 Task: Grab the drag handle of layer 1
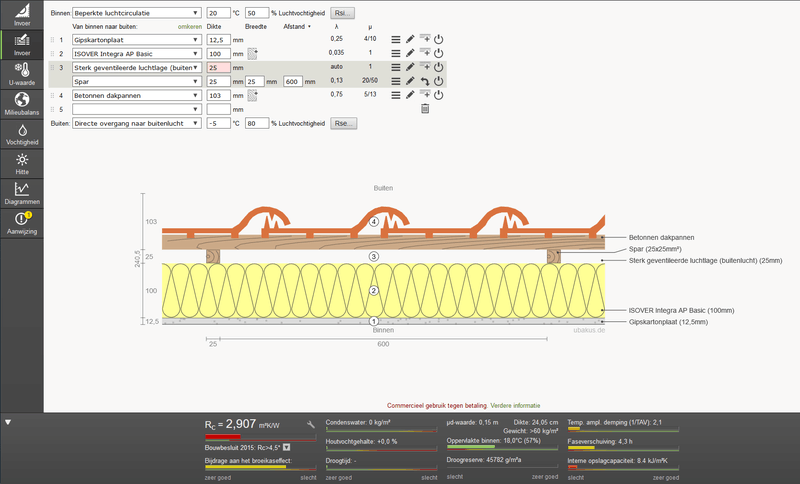[52, 39]
